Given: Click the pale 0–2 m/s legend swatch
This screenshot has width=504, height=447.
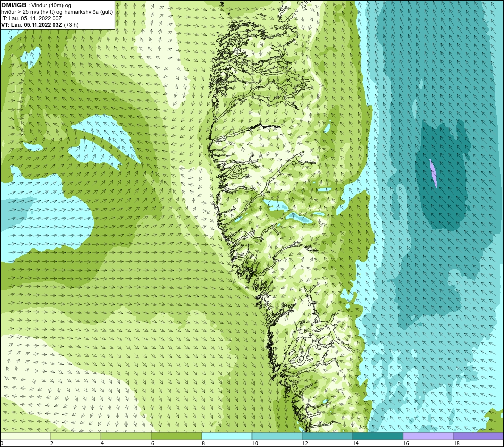Looking at the screenshot, I should click(x=25, y=436).
